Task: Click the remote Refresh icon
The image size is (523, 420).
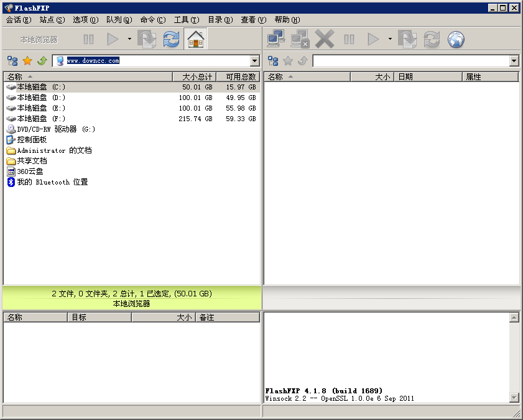Action: tap(432, 39)
